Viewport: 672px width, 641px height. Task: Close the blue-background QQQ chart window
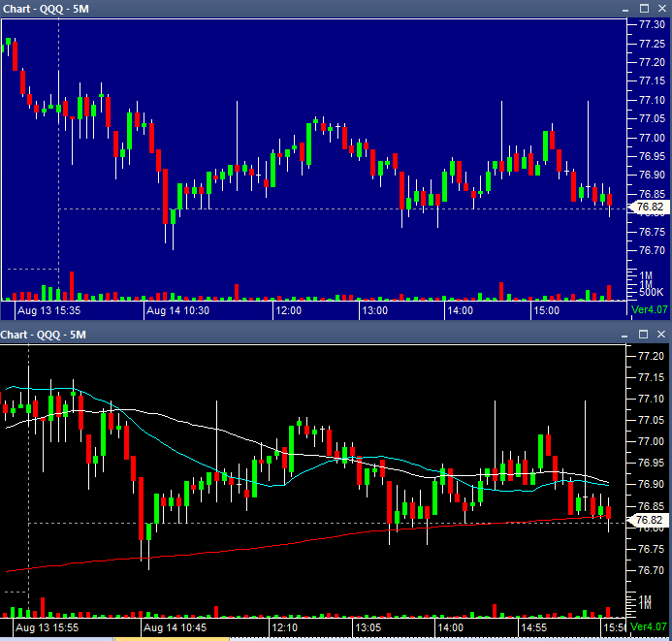[x=662, y=9]
